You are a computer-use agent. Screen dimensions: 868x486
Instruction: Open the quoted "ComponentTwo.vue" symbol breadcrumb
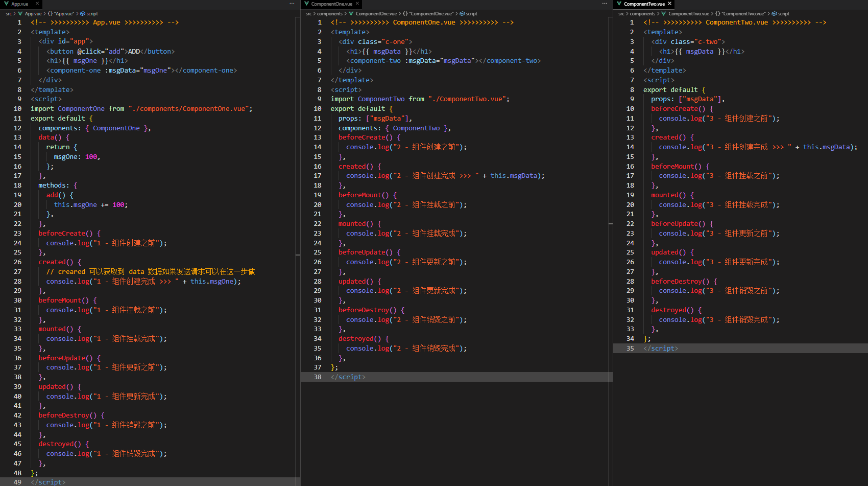pos(740,14)
